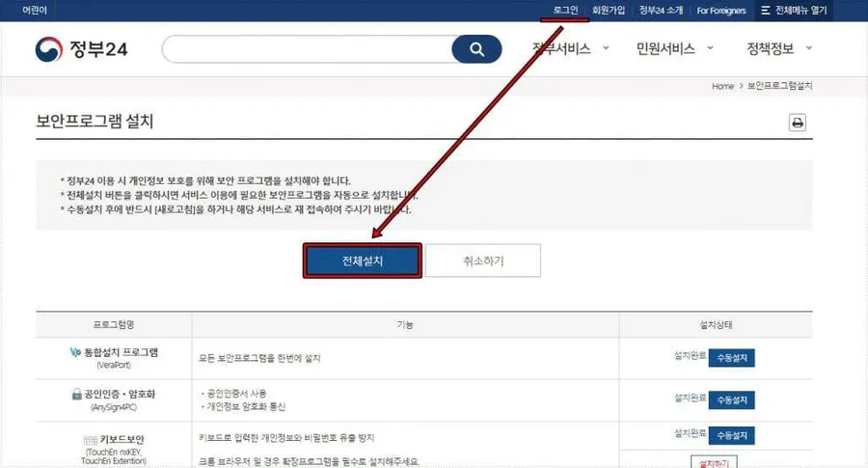Click the 보안프로그램설치 breadcrumb text
This screenshot has height=468, width=868.
coord(780,86)
